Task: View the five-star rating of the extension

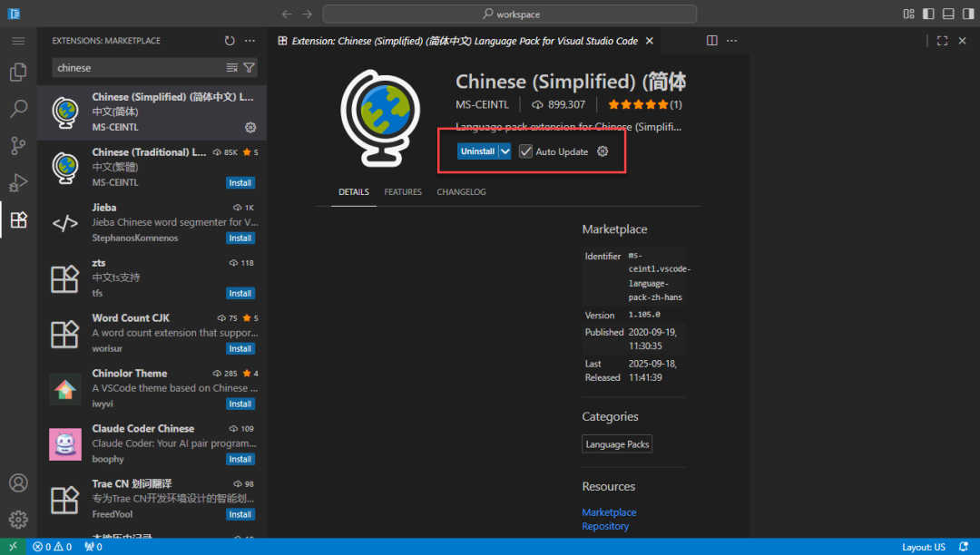Action: (645, 105)
